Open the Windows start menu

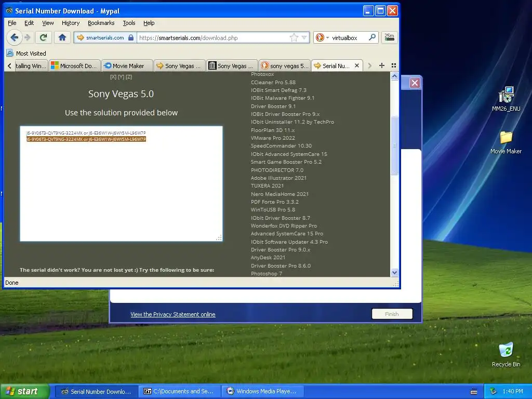[x=24, y=391]
